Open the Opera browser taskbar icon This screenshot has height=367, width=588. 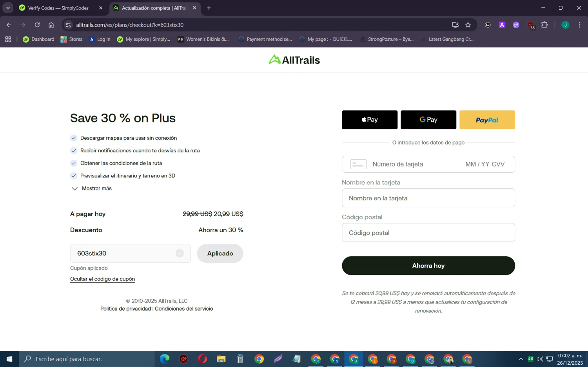[202, 359]
